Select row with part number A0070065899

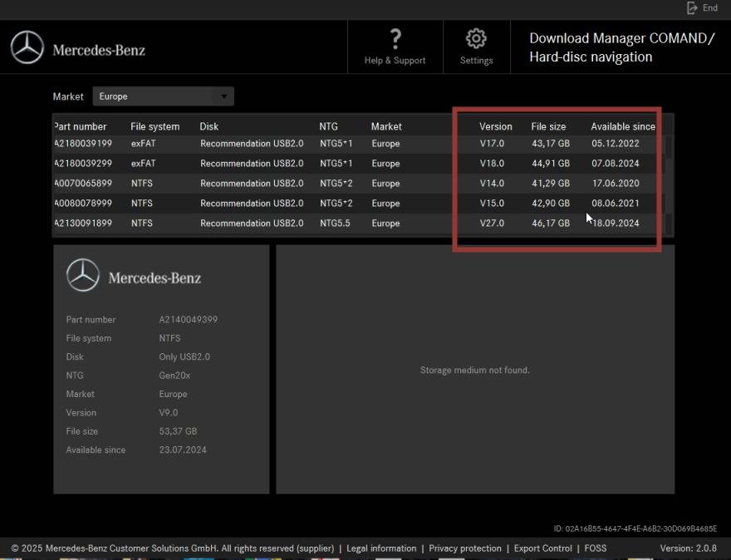coord(359,184)
